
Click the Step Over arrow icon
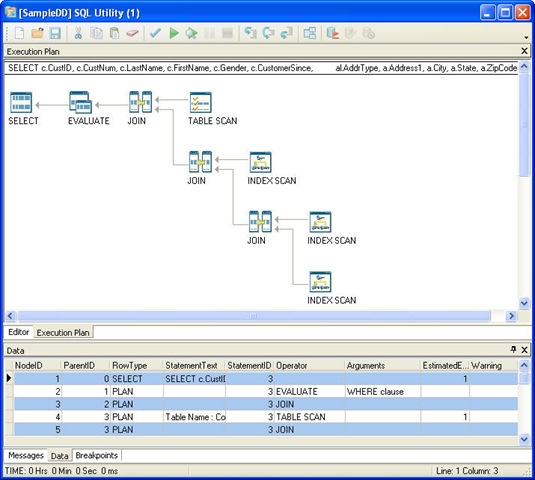tap(269, 33)
